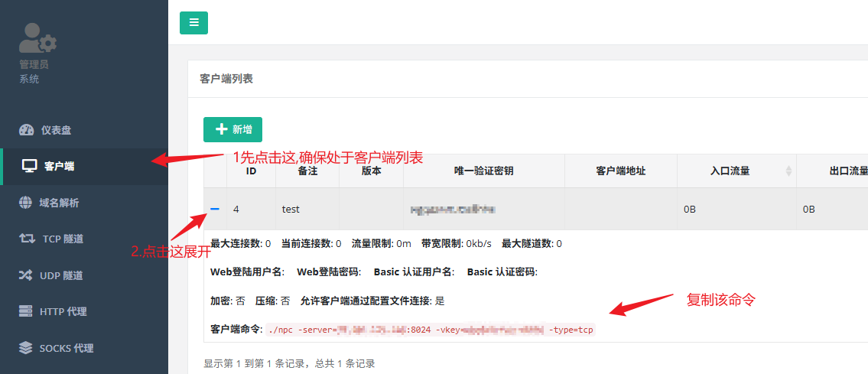Select the ID cell showing 4
The width and height of the screenshot is (868, 374).
pos(252,209)
